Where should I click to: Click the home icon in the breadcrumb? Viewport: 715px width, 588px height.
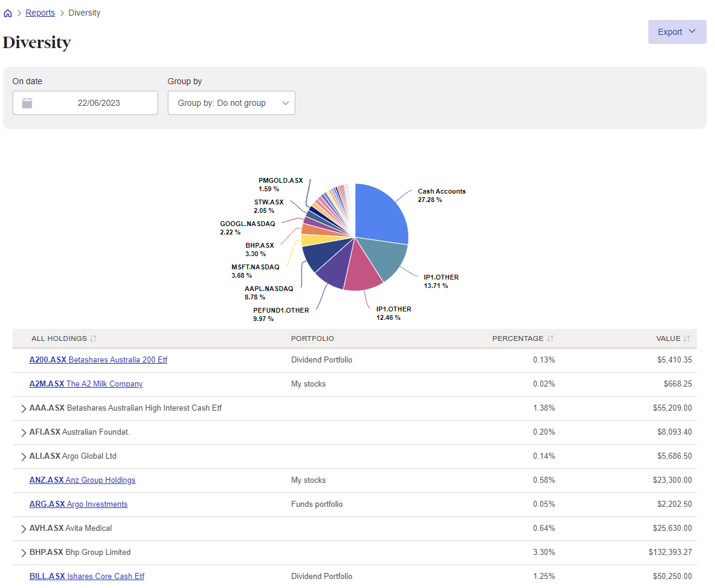pyautogui.click(x=8, y=12)
